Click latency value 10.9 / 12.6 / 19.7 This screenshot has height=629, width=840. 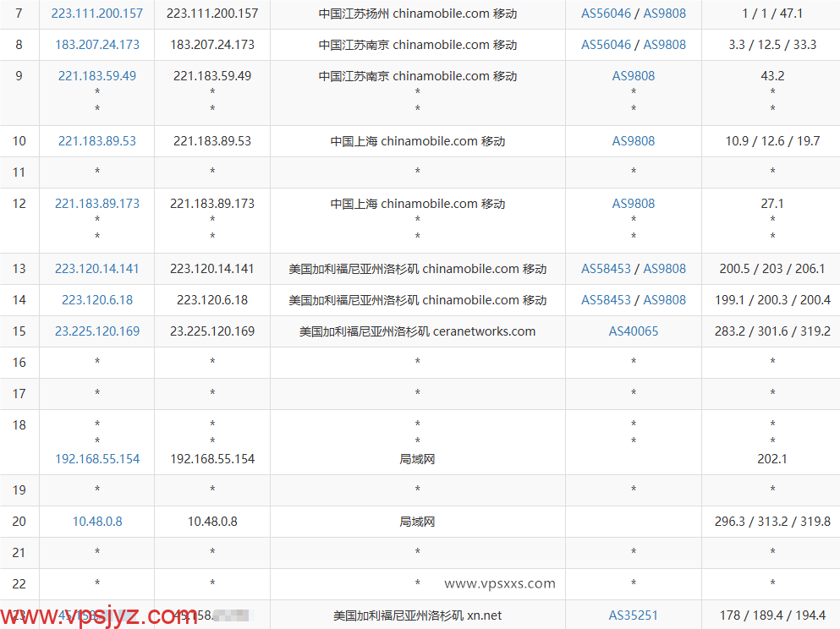click(x=772, y=141)
